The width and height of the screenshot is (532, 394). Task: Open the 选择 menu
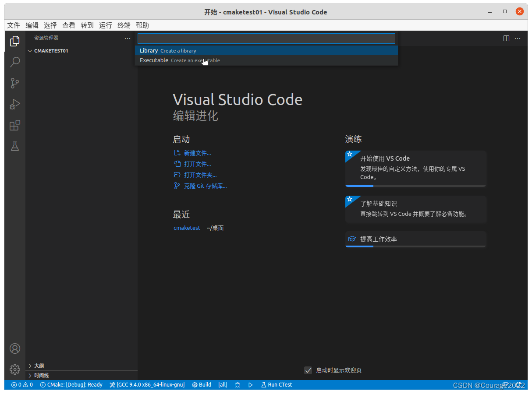(x=50, y=25)
